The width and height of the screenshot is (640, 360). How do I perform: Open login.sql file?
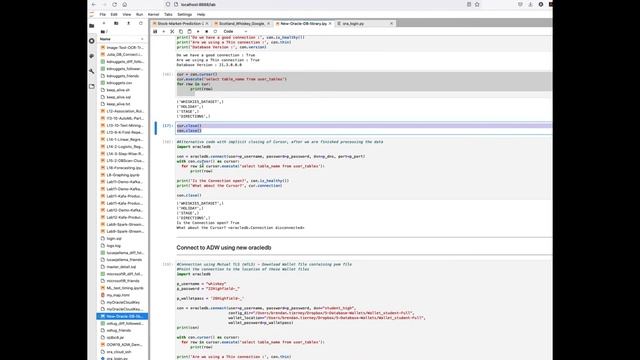122,238
